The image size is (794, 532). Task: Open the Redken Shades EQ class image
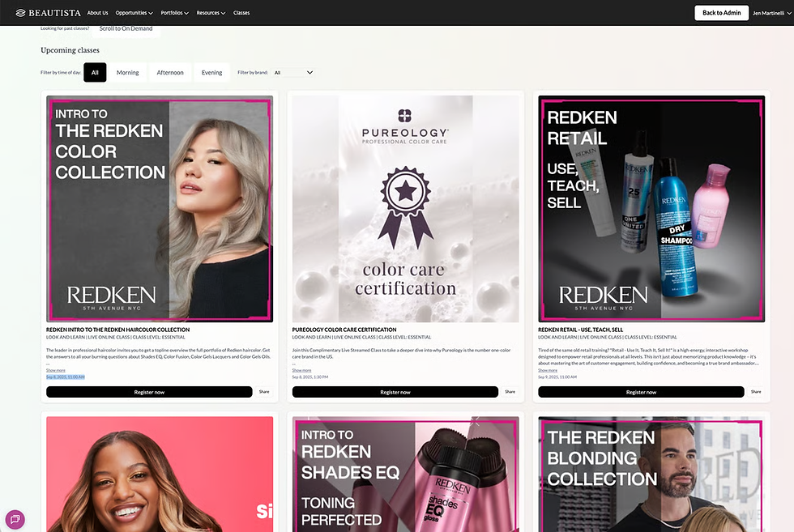[x=405, y=475]
